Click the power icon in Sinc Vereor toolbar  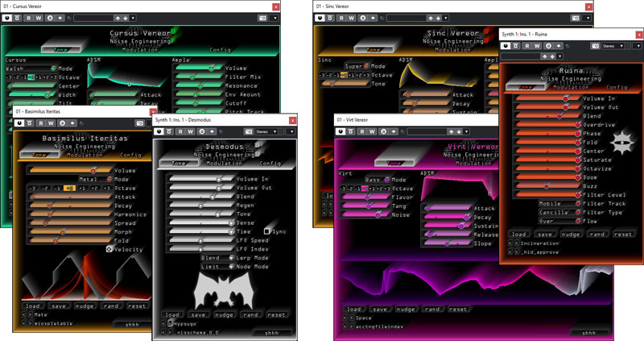click(320, 17)
